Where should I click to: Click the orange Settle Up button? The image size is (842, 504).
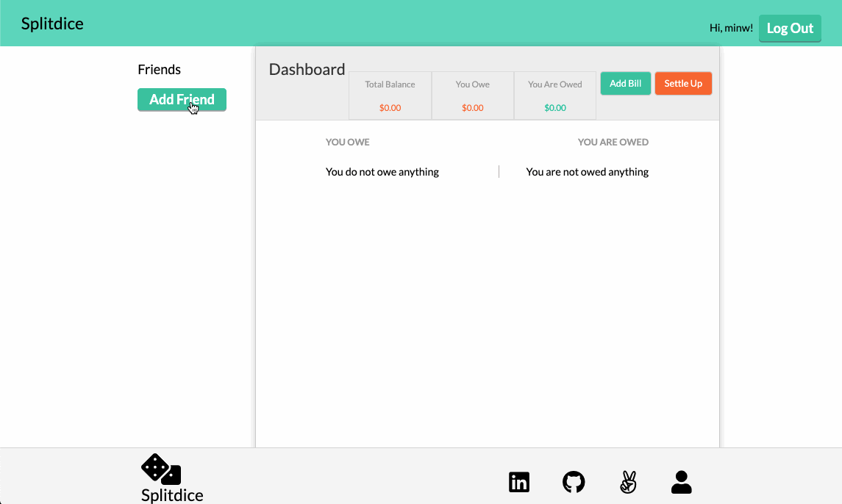coord(683,83)
